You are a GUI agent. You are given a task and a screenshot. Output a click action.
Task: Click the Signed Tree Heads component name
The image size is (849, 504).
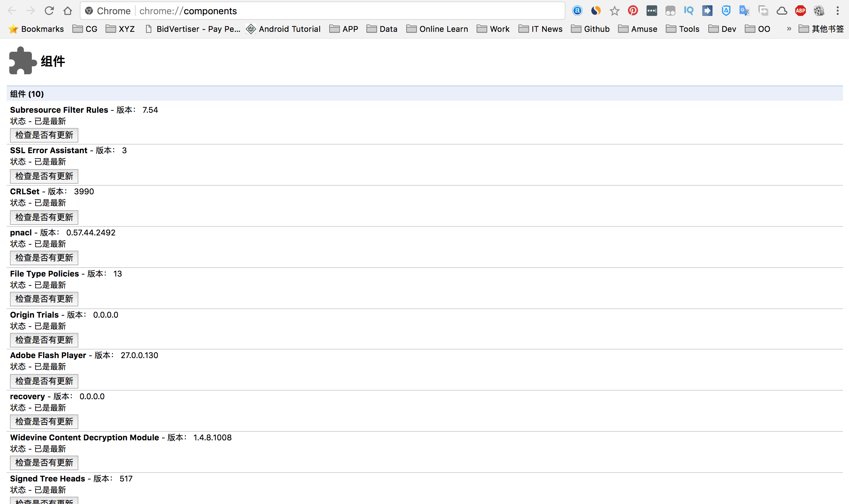(47, 478)
